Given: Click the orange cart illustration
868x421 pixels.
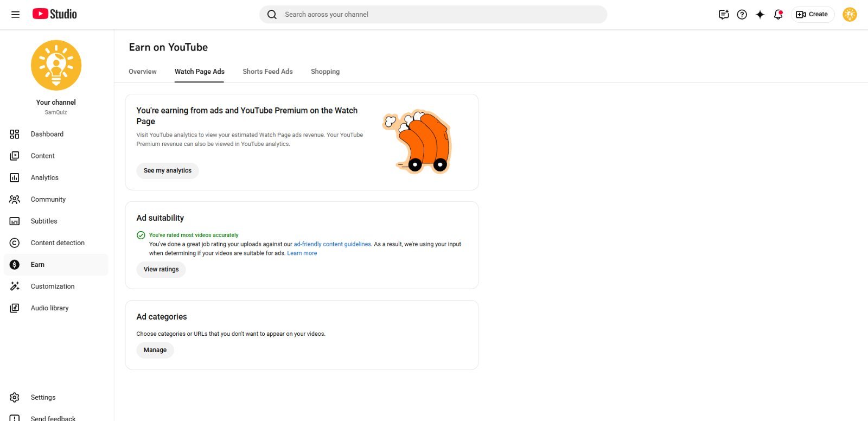Looking at the screenshot, I should point(417,141).
